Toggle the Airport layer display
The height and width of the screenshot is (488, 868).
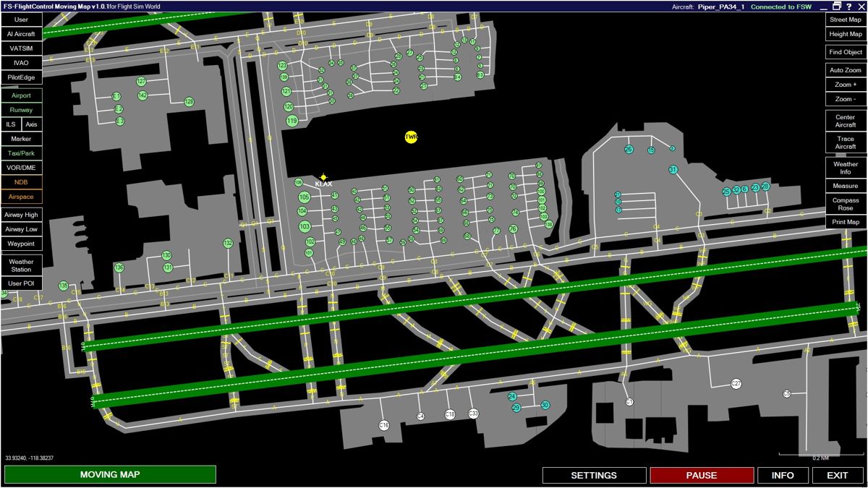pyautogui.click(x=21, y=95)
